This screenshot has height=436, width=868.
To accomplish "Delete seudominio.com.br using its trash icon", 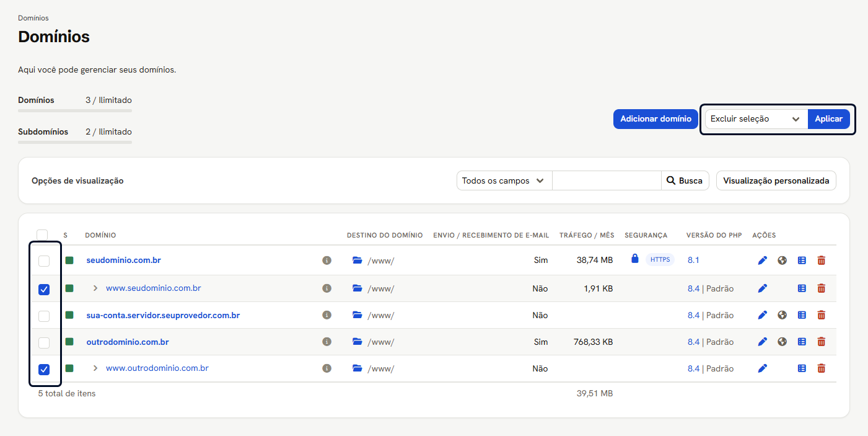I will (x=822, y=260).
